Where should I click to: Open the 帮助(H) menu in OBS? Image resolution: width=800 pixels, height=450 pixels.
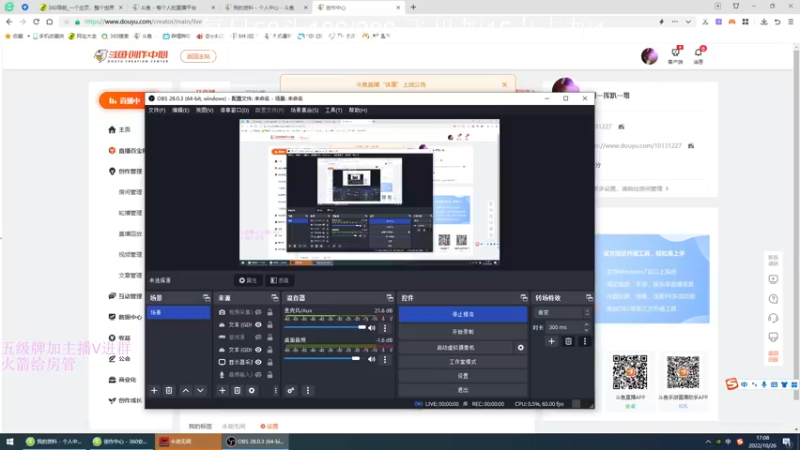click(x=358, y=110)
